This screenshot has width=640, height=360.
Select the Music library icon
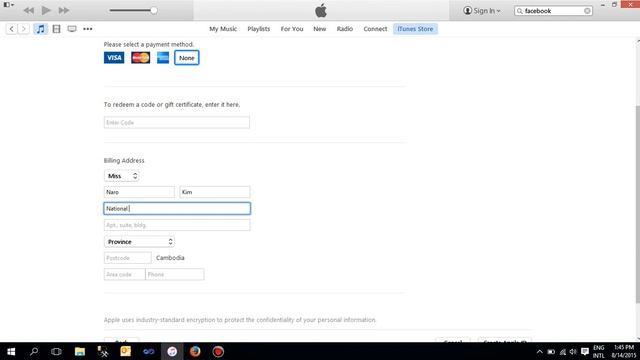[40, 29]
